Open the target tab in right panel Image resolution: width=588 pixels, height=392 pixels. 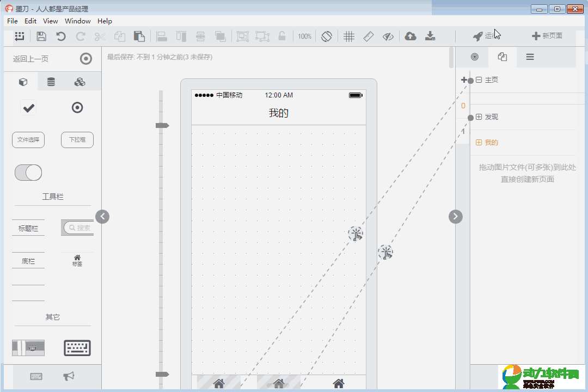475,57
